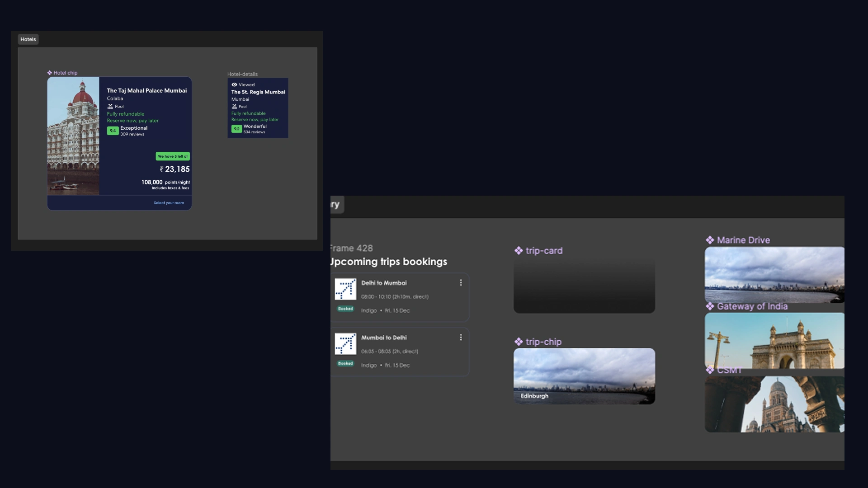Select the Taj Mahal Palace hotel photo
The height and width of the screenshot is (488, 868).
(73, 136)
